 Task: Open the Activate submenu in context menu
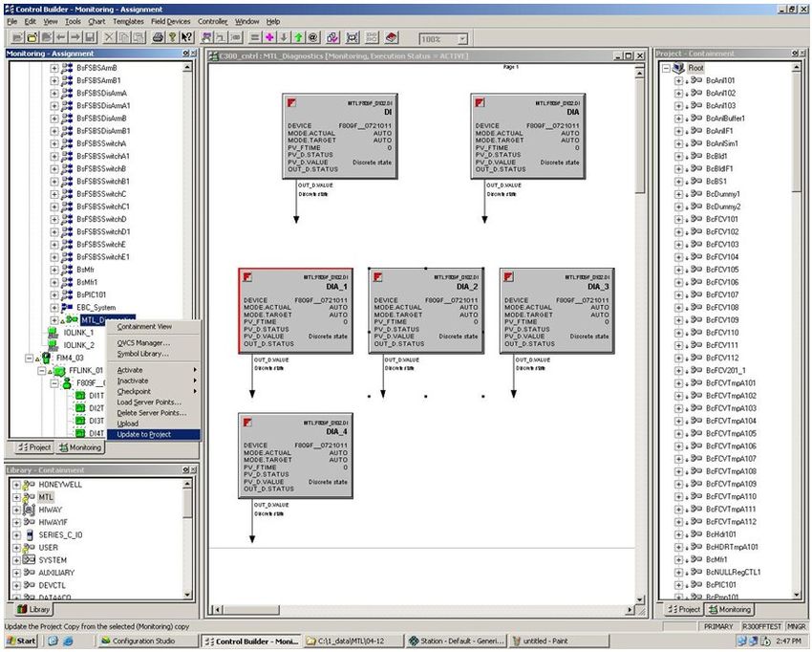pyautogui.click(x=153, y=370)
